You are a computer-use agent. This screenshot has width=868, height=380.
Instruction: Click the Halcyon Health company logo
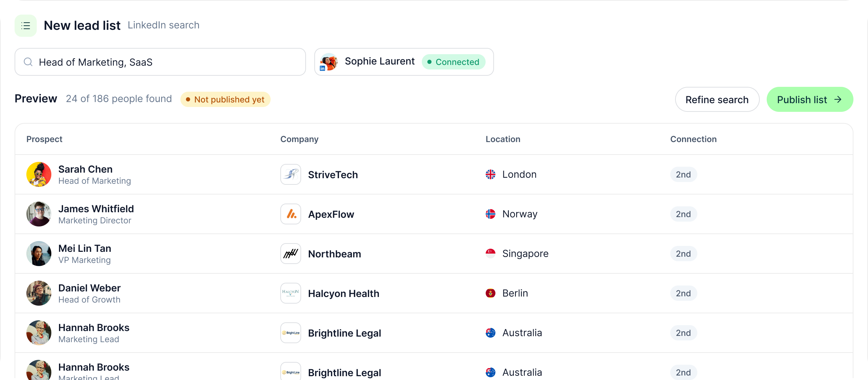(x=291, y=293)
